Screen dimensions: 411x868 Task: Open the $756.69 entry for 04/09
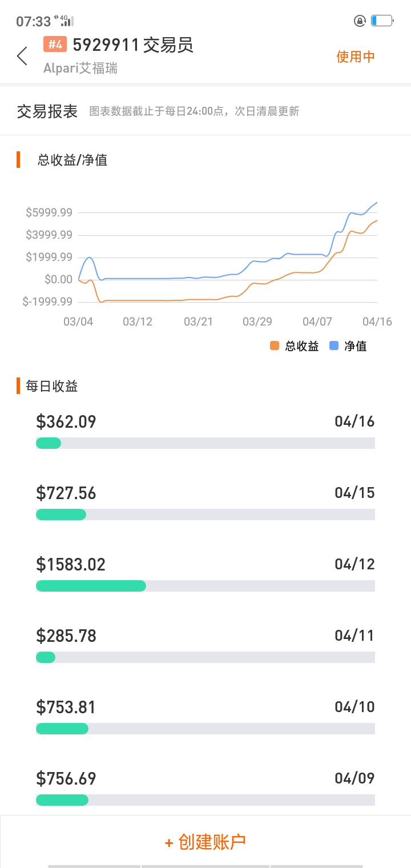coord(205,788)
